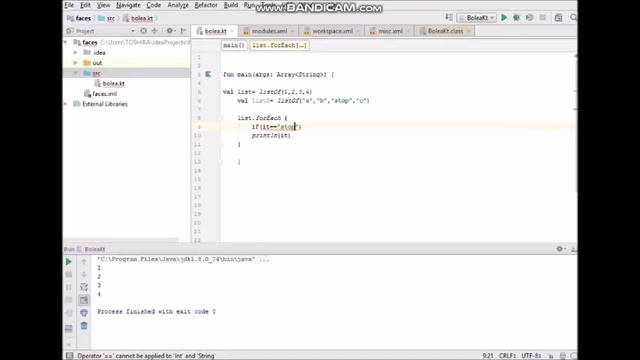Viewport: 640px width, 360px height.
Task: Hide the Run tool window
Action: [x=573, y=249]
